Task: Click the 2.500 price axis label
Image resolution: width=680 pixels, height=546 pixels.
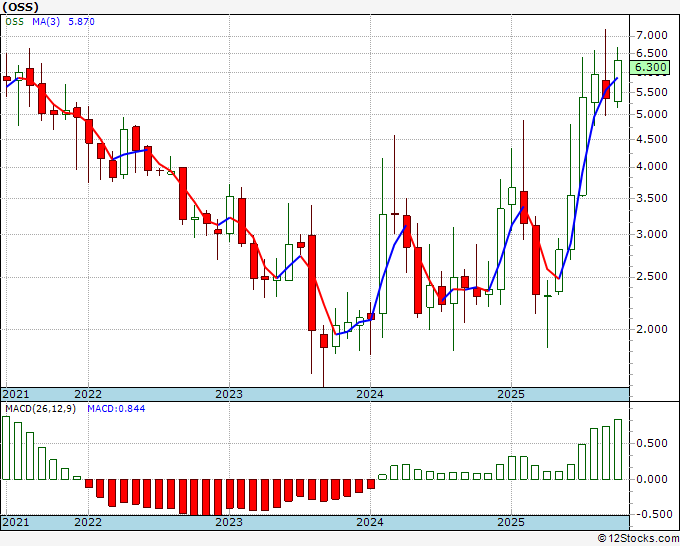Action: coord(651,276)
